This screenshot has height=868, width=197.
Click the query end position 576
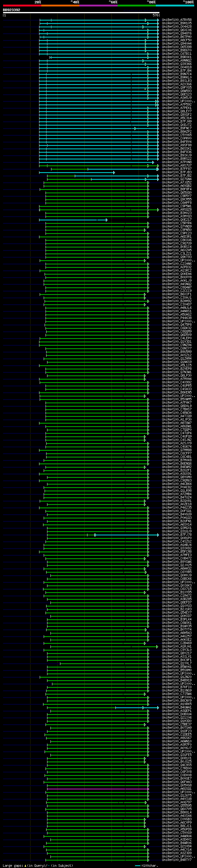155,15
